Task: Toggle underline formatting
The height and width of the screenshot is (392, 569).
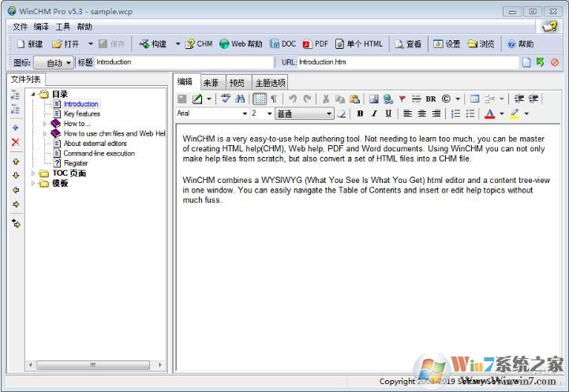Action: (388, 114)
